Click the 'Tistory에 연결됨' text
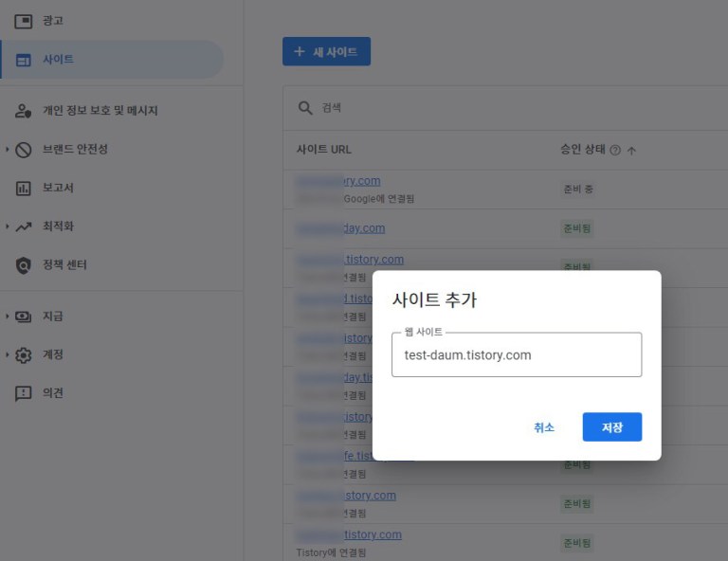Image resolution: width=728 pixels, height=561 pixels. point(331,552)
